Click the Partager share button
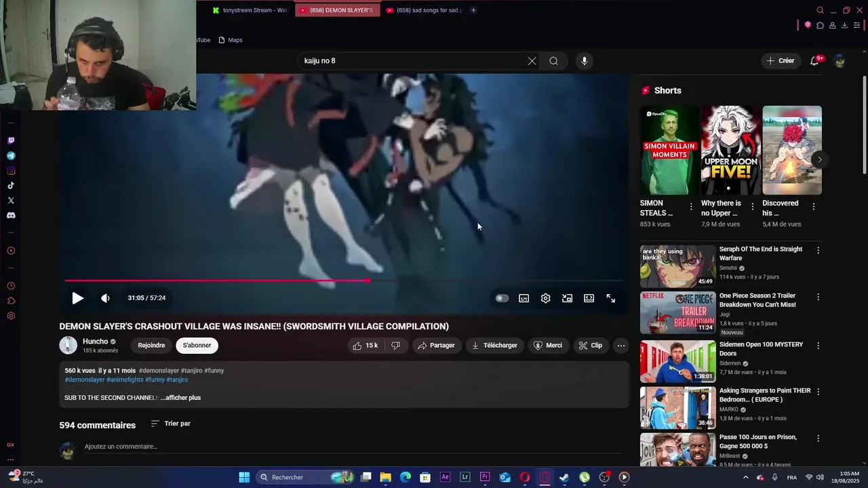The width and height of the screenshot is (868, 488). tap(436, 346)
